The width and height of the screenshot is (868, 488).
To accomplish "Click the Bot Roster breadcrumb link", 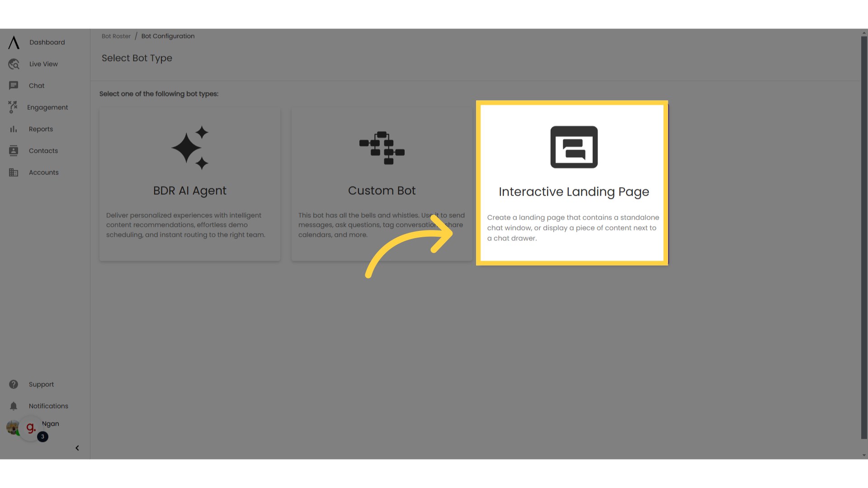I will click(116, 36).
